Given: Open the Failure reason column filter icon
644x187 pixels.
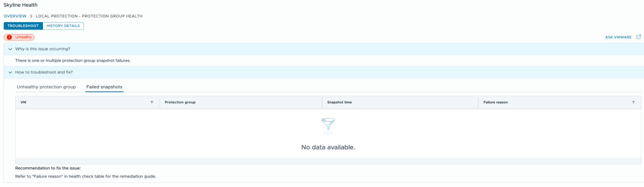Looking at the screenshot, I should pos(633,102).
